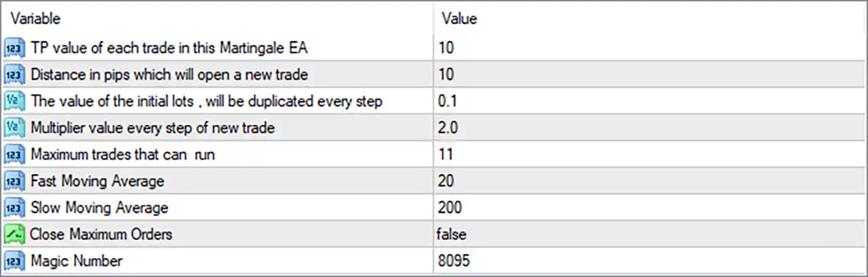
Task: Click the boolean icon beside Close Maximum Orders
Action: click(15, 234)
